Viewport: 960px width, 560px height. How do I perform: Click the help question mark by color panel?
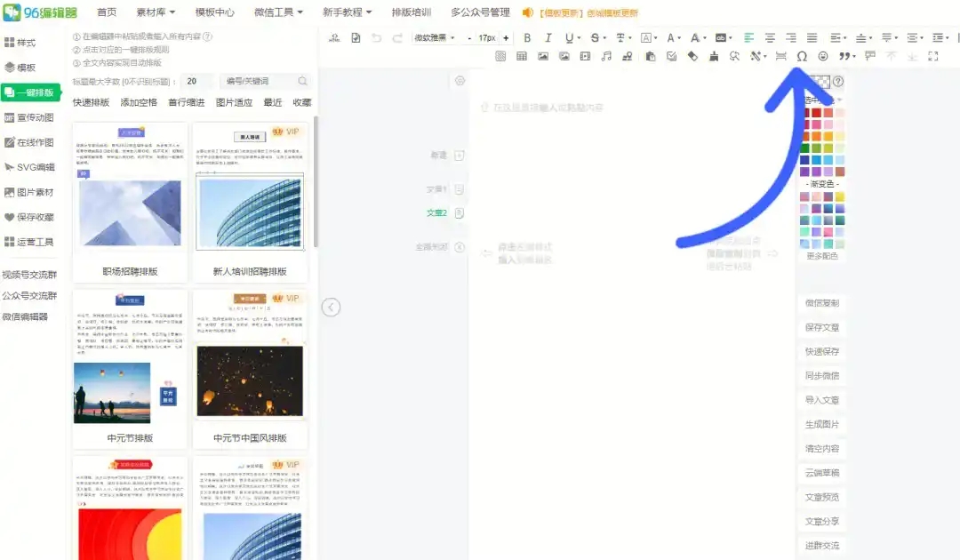(x=838, y=82)
